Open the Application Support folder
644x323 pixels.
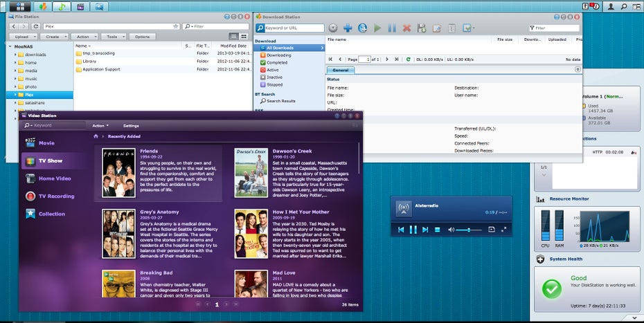pos(101,69)
